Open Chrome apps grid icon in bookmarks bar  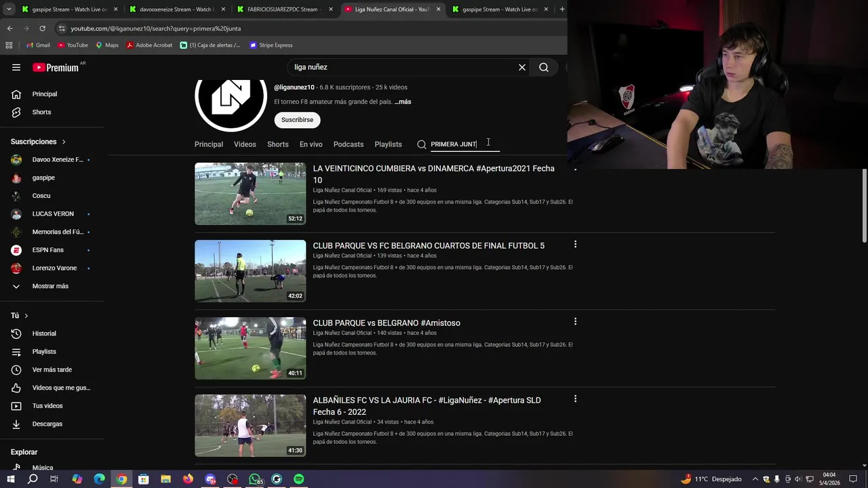click(x=9, y=45)
